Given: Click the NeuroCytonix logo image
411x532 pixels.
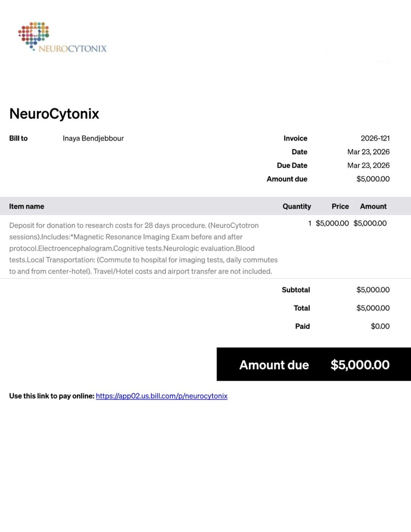Looking at the screenshot, I should pyautogui.click(x=63, y=37).
